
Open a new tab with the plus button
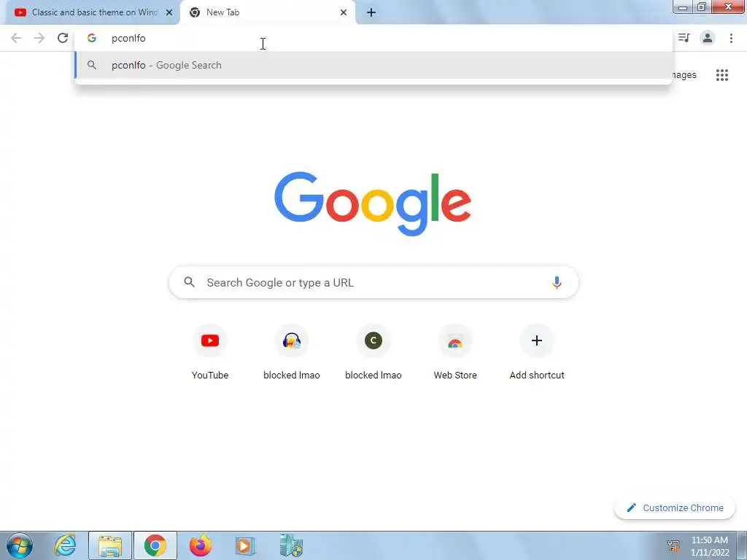371,12
